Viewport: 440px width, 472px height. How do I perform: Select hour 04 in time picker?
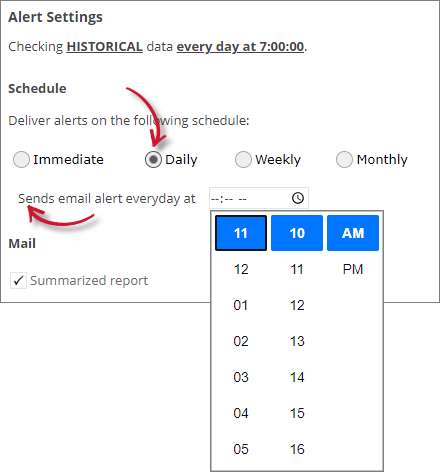(x=241, y=413)
